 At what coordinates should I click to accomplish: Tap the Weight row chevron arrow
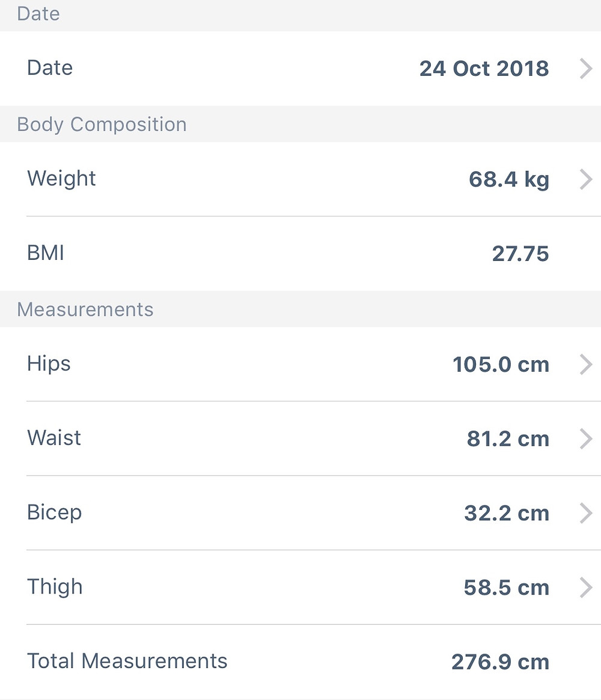click(x=586, y=179)
